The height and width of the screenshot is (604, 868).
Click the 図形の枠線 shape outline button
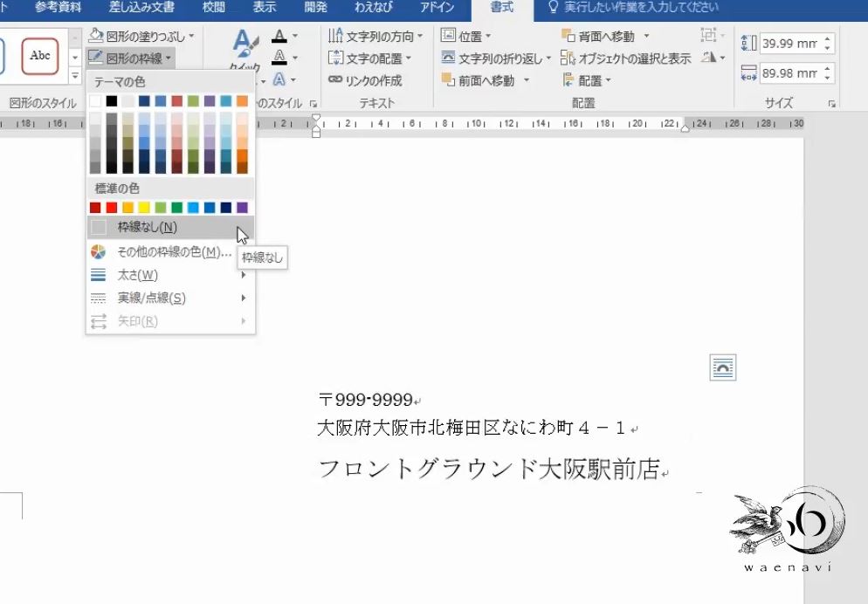131,58
